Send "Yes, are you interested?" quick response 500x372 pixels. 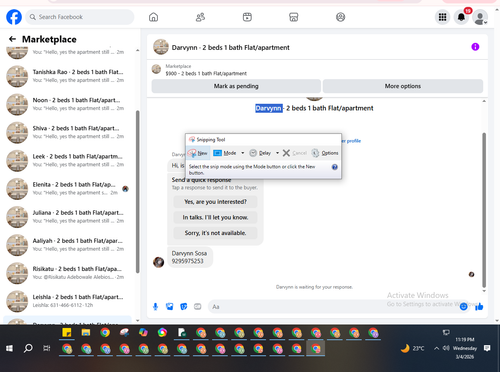point(215,202)
